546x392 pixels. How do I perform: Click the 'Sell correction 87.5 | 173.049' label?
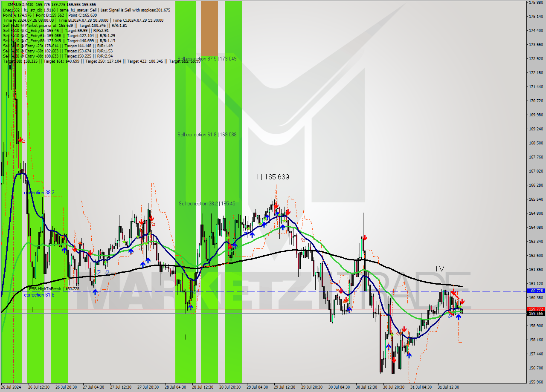[x=207, y=59]
